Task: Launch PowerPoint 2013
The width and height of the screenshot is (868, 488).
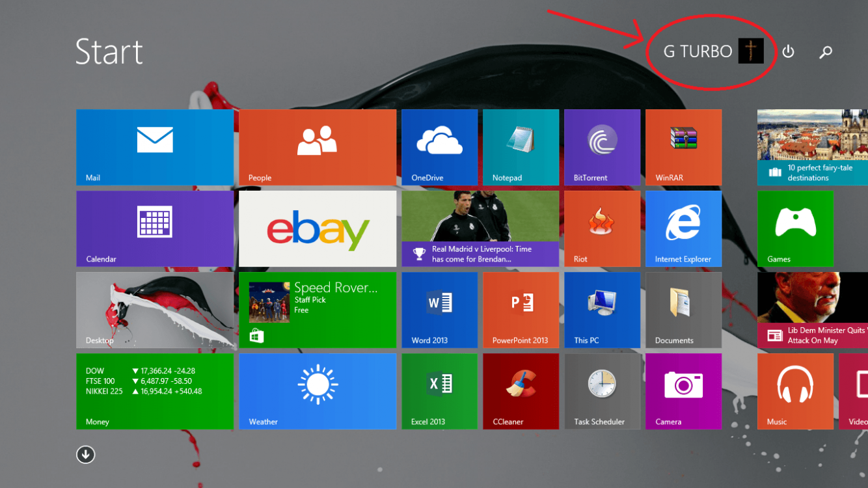Action: tap(521, 310)
